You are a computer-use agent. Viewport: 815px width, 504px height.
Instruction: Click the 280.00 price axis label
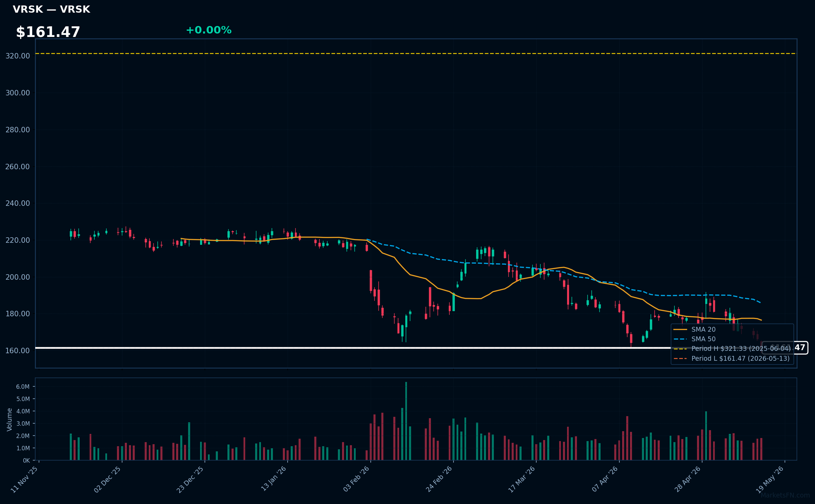click(18, 130)
